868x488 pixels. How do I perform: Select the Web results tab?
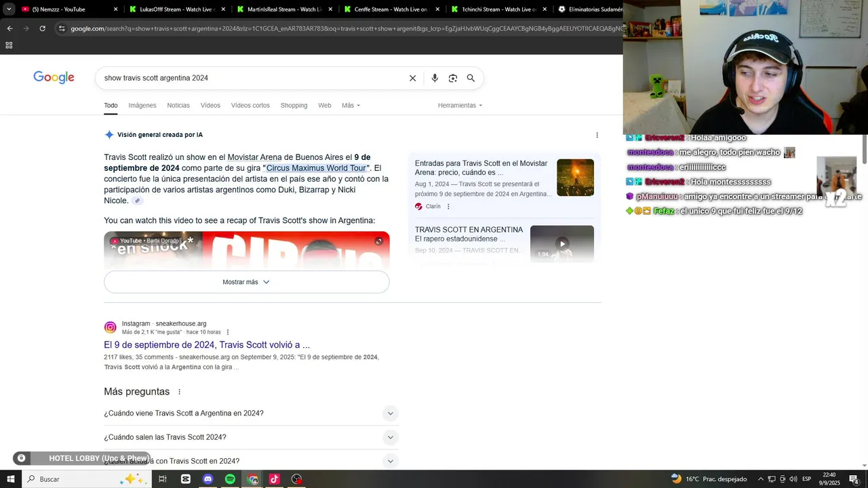(325, 106)
